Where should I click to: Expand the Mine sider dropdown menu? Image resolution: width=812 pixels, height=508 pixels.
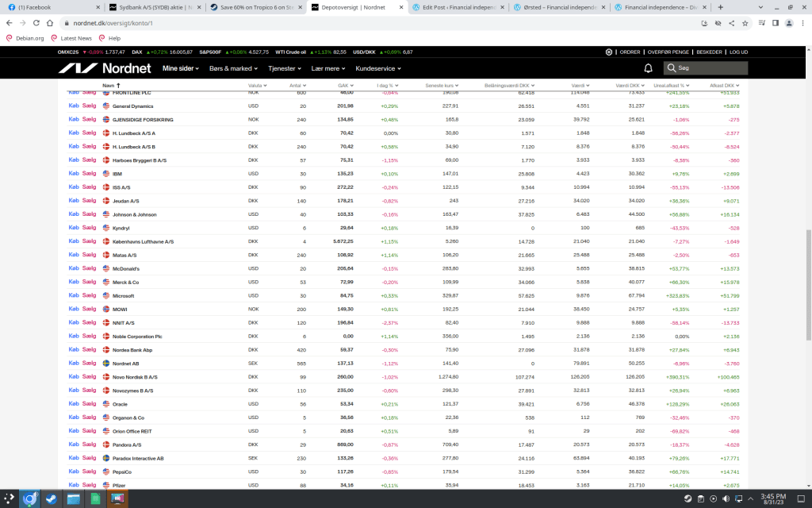click(181, 68)
